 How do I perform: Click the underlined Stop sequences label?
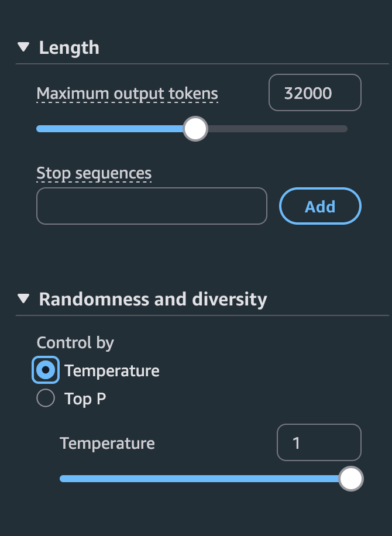(x=94, y=173)
